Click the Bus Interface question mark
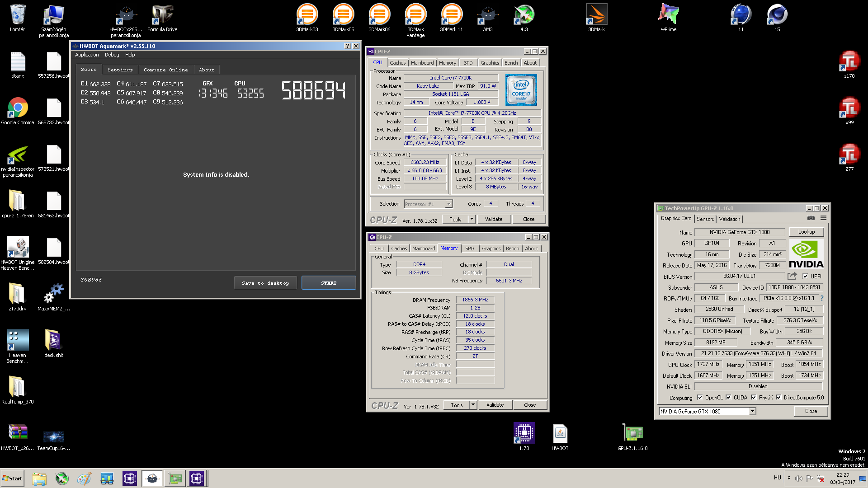Screen dimensions: 868x488 tap(822, 298)
